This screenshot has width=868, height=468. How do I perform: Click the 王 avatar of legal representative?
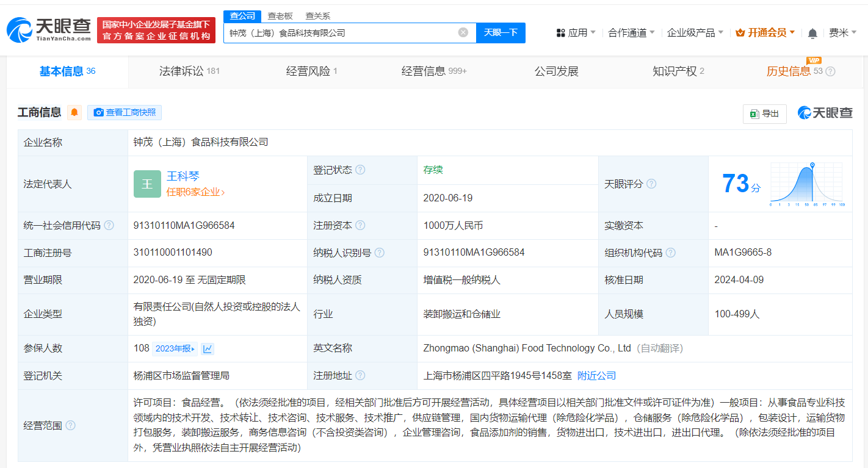tap(147, 184)
